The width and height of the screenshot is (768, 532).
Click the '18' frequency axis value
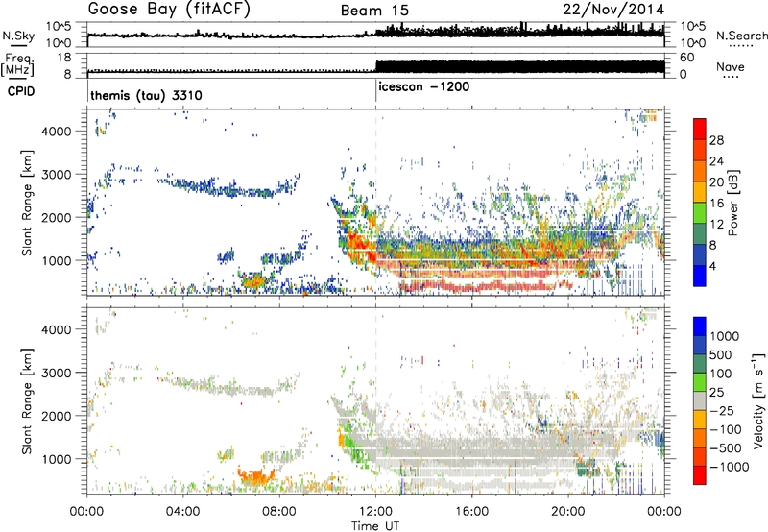click(64, 58)
